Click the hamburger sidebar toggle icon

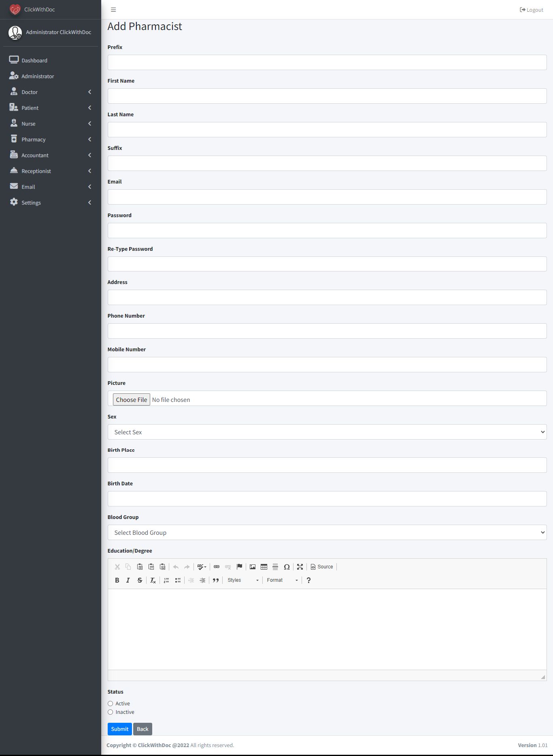[x=113, y=10]
